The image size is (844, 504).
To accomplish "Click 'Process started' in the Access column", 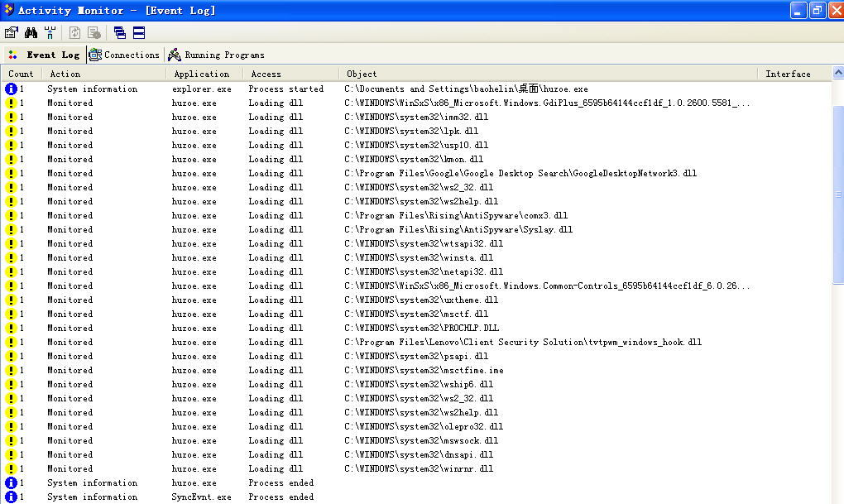I will click(285, 89).
